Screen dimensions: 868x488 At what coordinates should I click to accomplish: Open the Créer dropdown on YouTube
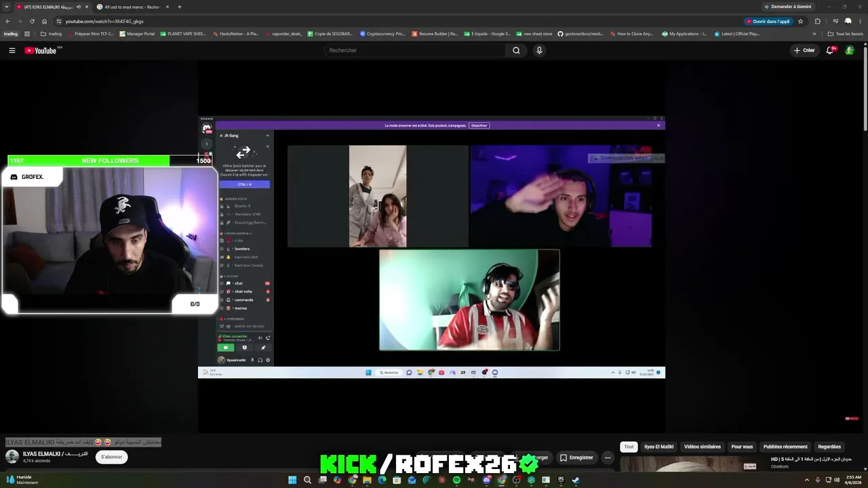coord(804,50)
